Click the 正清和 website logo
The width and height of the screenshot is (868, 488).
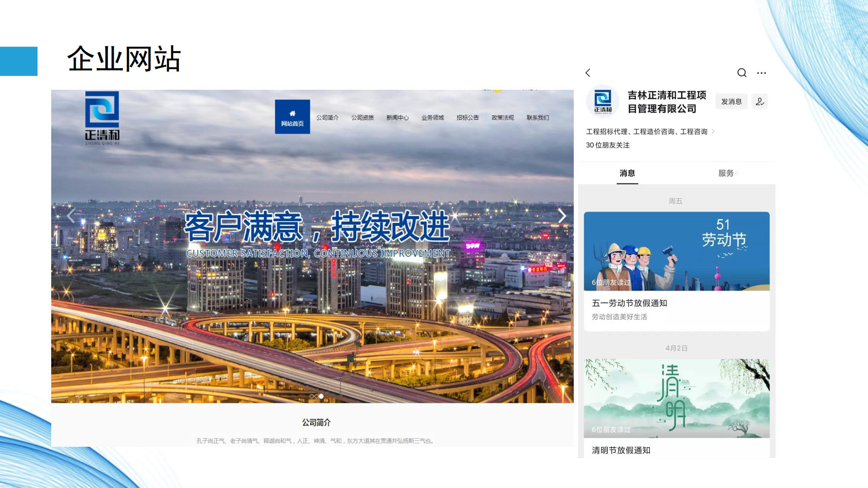102,118
